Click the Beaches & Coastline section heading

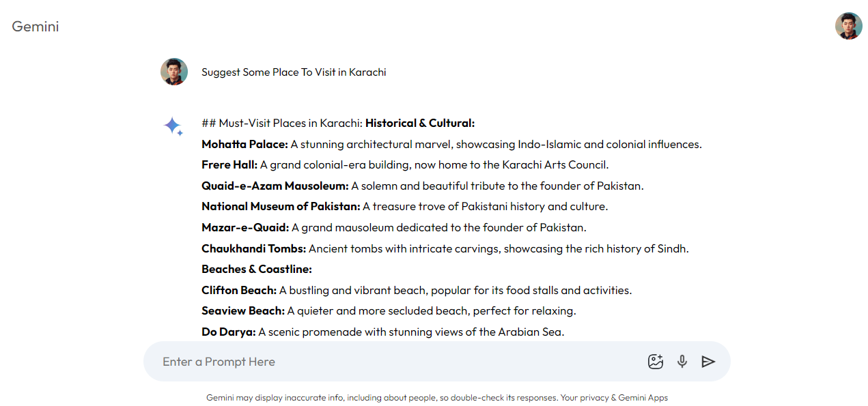(257, 270)
